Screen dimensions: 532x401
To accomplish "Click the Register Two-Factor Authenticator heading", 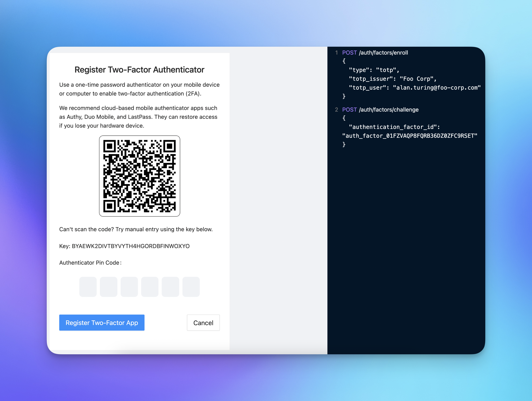I will pos(139,69).
